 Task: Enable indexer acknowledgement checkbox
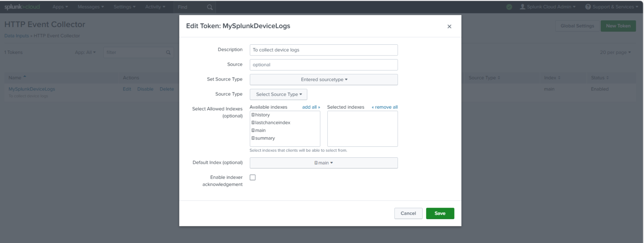(x=253, y=178)
